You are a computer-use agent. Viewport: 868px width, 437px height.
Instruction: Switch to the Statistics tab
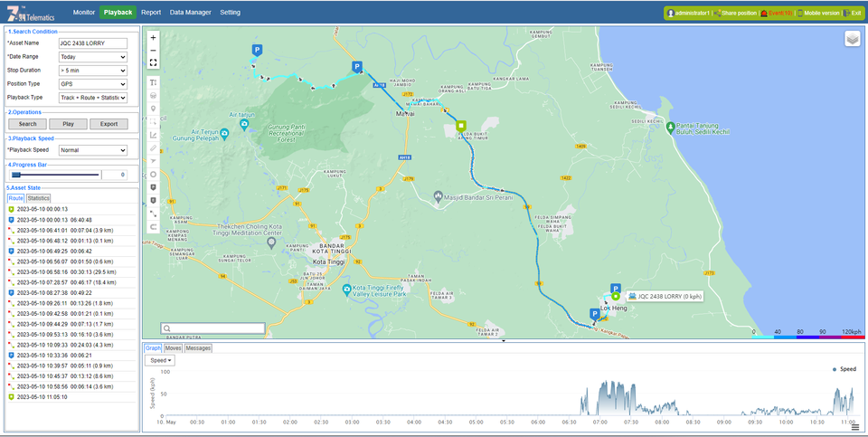pos(38,198)
